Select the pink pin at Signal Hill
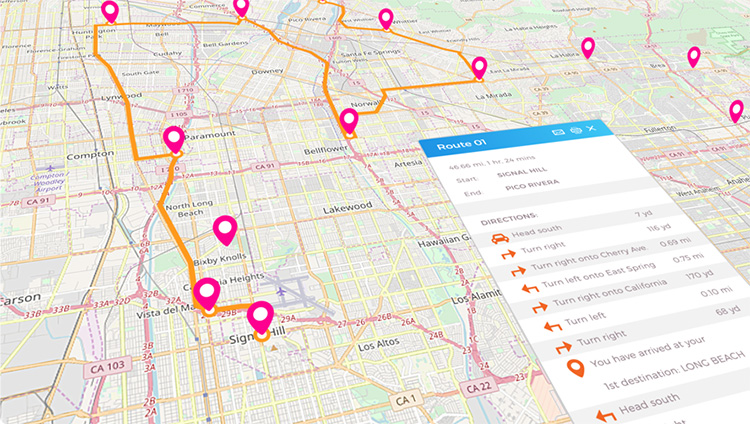 260,319
